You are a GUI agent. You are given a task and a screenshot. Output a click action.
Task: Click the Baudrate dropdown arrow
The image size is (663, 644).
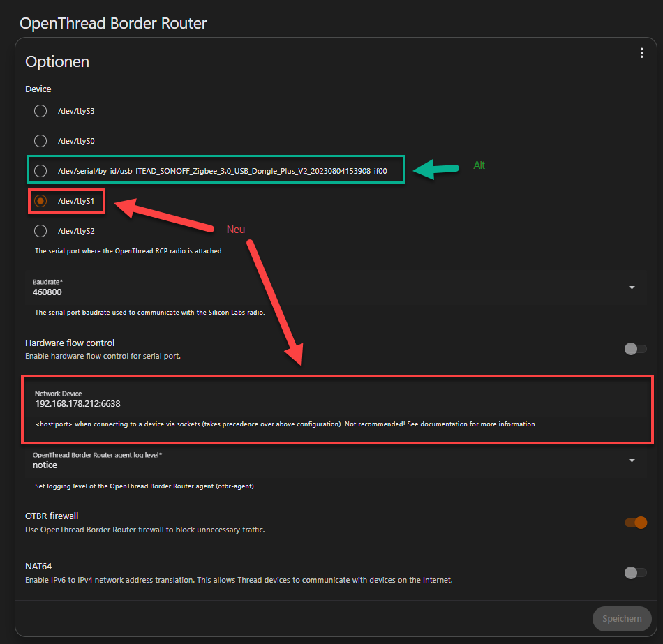[x=632, y=287]
